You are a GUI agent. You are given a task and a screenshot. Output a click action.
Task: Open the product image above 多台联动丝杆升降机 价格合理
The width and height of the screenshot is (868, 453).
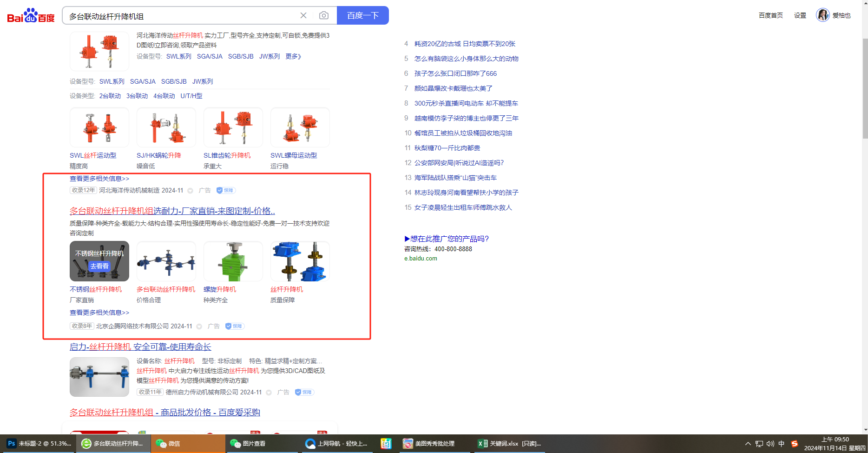[166, 261]
